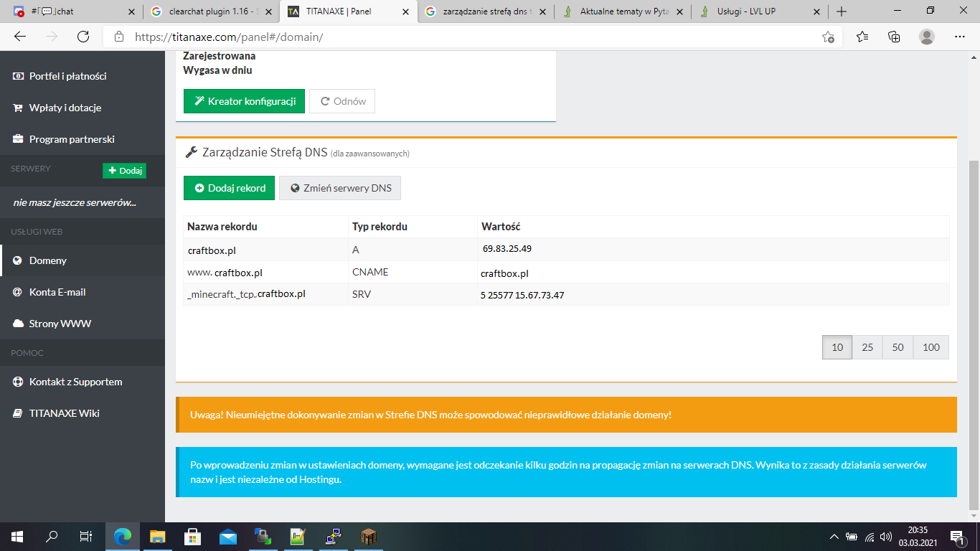Click the green Dodaj server button
This screenshot has width=980, height=551.
point(124,171)
